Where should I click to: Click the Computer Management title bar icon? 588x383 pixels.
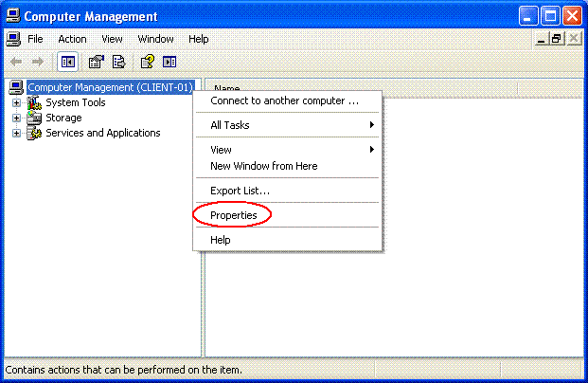click(13, 16)
